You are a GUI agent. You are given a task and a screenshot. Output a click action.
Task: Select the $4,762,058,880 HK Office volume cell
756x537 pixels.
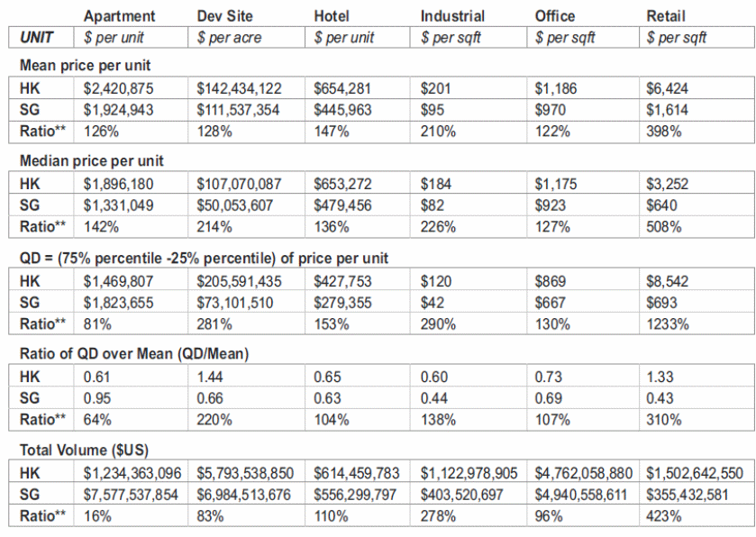tap(584, 475)
